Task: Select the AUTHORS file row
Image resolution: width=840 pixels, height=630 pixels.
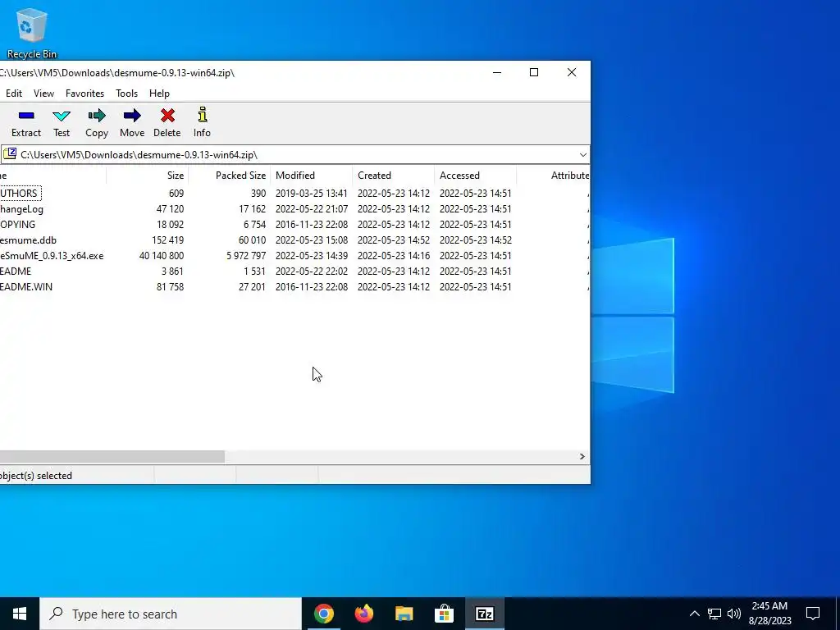Action: tap(294, 194)
